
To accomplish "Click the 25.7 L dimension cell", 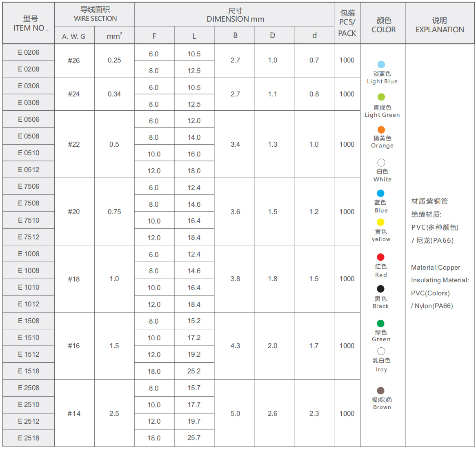I will 194,438.
